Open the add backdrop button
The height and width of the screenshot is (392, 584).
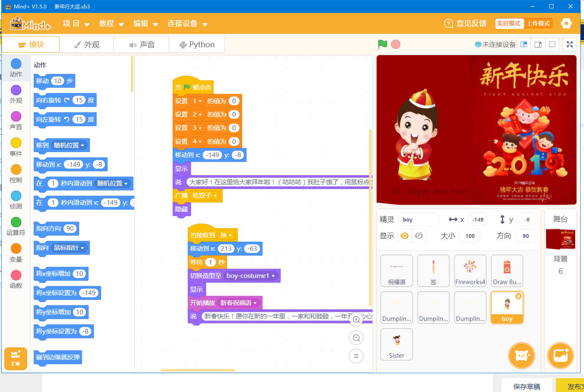(x=561, y=356)
